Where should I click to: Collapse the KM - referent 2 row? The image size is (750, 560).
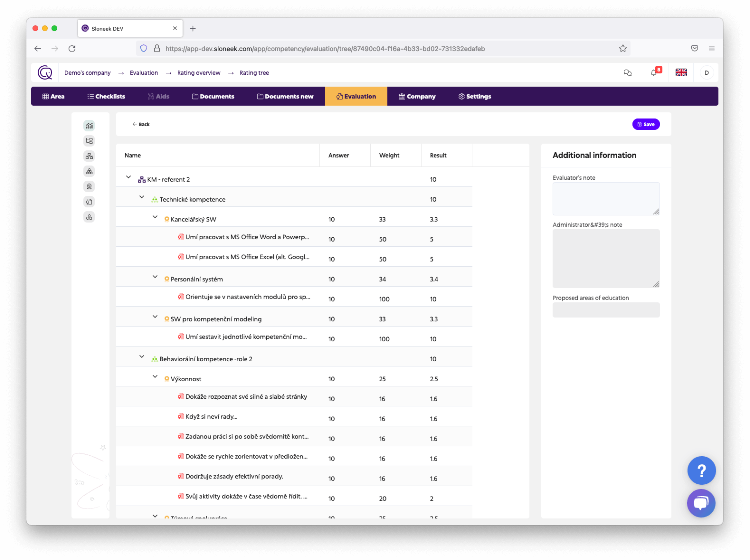click(x=128, y=177)
